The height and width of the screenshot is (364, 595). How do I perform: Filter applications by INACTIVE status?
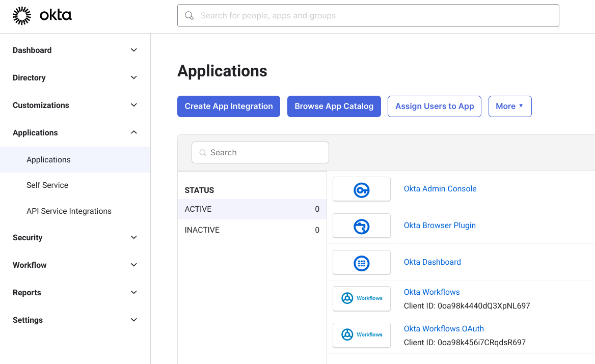point(252,230)
